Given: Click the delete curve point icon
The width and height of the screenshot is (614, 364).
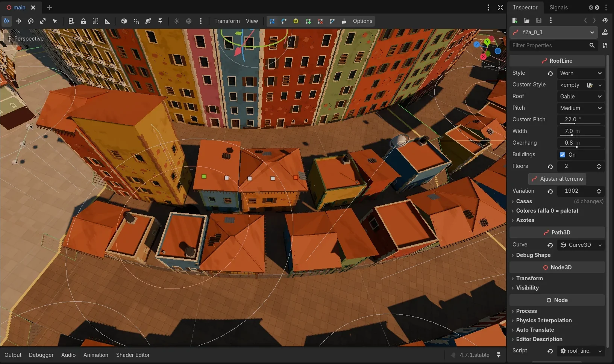Looking at the screenshot, I should tap(320, 21).
